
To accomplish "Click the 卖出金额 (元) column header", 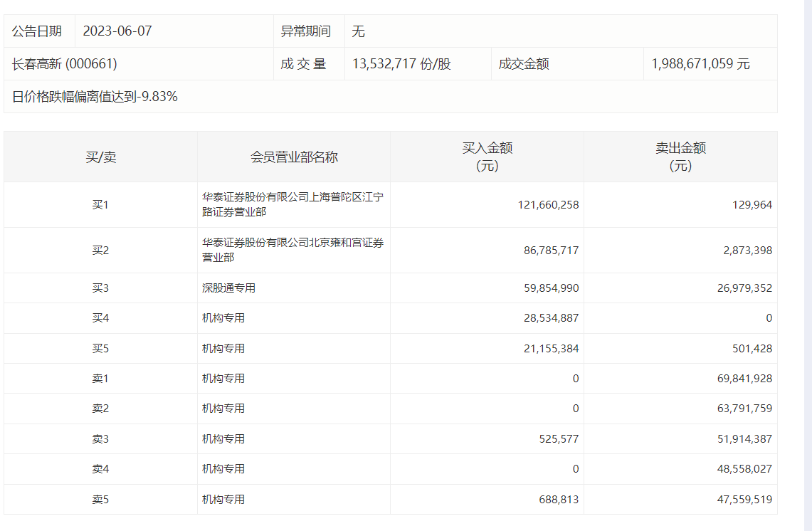I will [680, 157].
